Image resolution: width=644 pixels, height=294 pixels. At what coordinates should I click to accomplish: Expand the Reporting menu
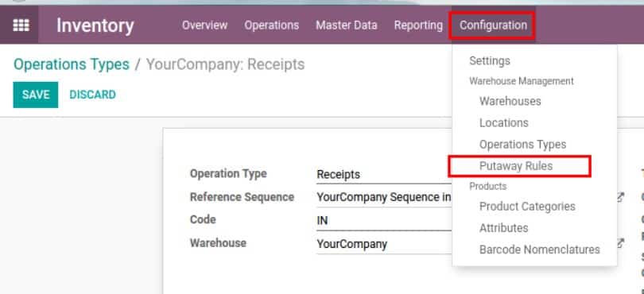(418, 25)
